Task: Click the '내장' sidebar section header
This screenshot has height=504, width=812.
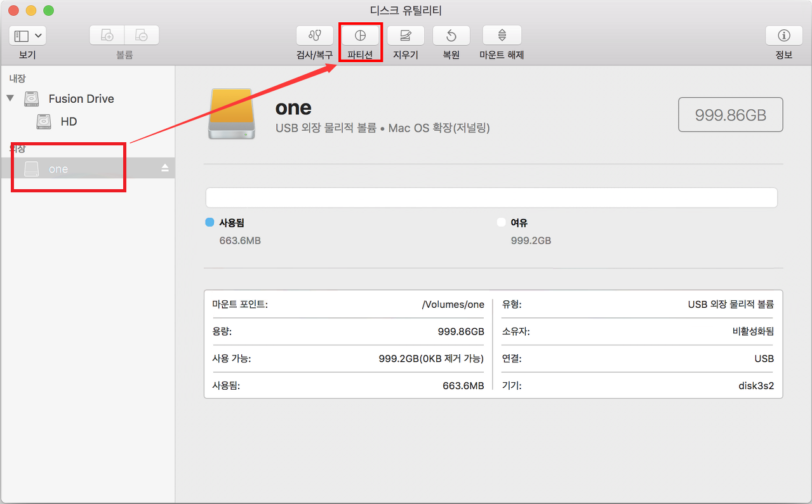Action: pos(17,78)
